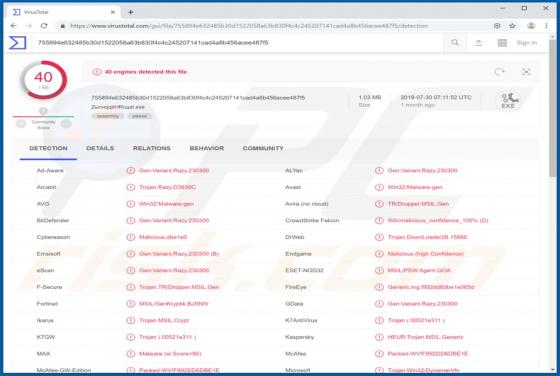Click the upload file icon

tap(479, 43)
